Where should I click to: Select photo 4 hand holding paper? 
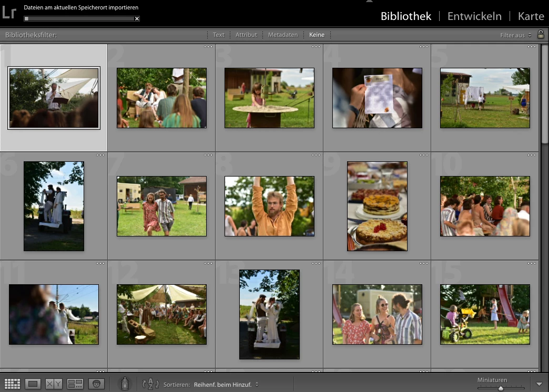click(x=377, y=98)
